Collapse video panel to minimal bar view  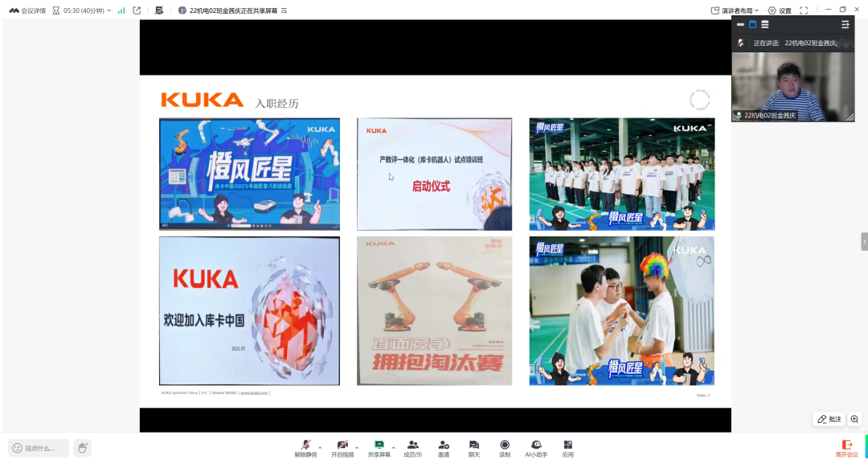(740, 24)
